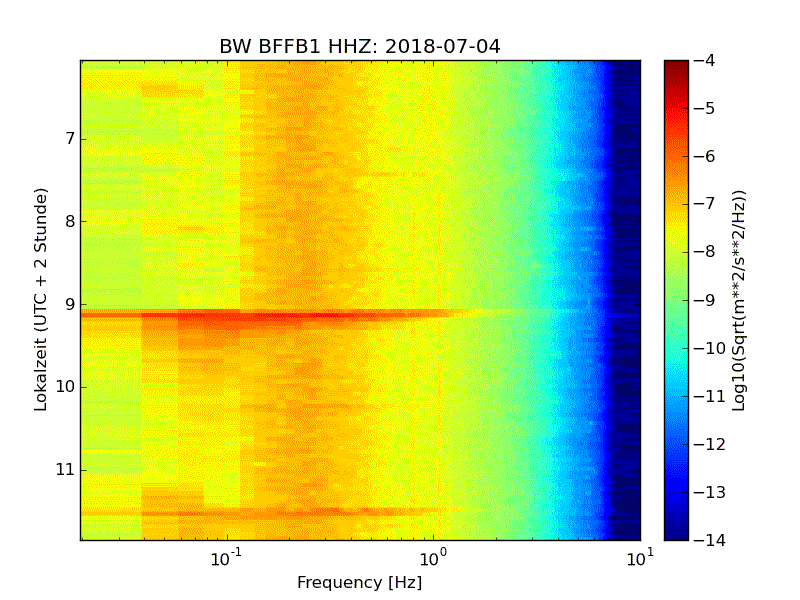
Task: Select the y-axis tick label 11
Action: (x=65, y=469)
